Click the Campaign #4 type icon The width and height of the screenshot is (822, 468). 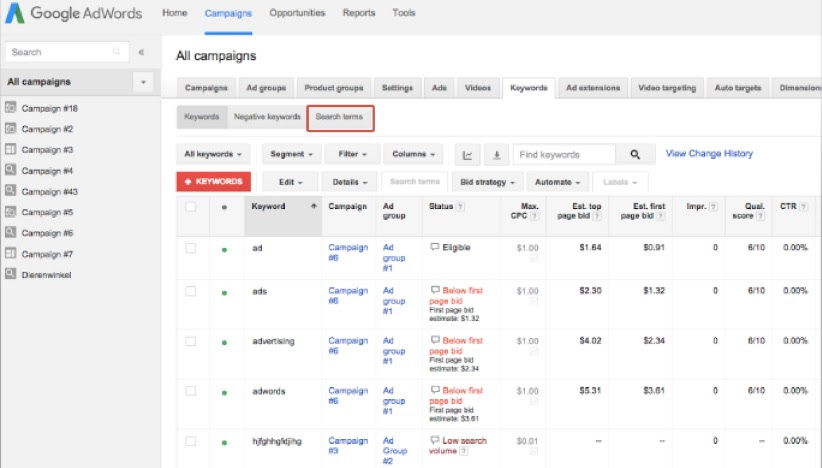[10, 170]
